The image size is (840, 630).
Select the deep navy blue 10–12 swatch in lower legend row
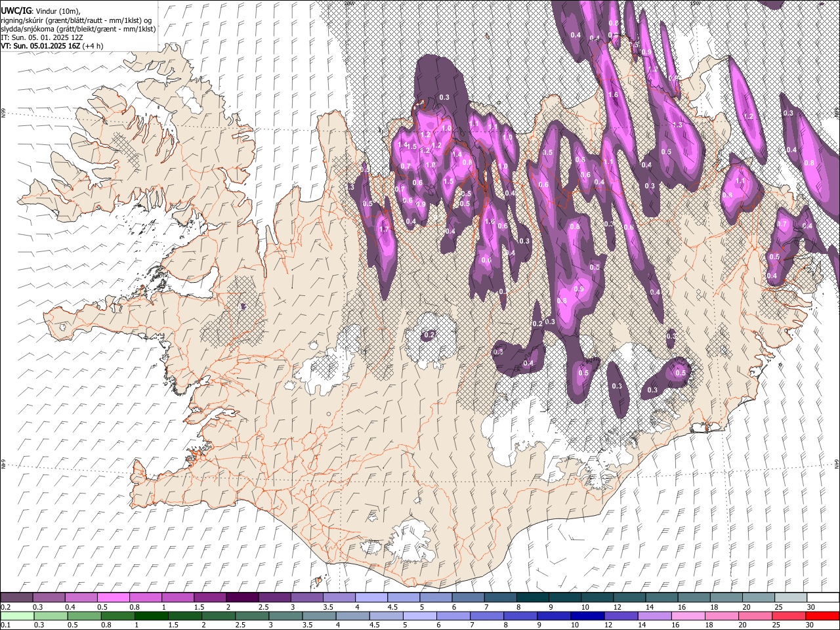[587, 616]
